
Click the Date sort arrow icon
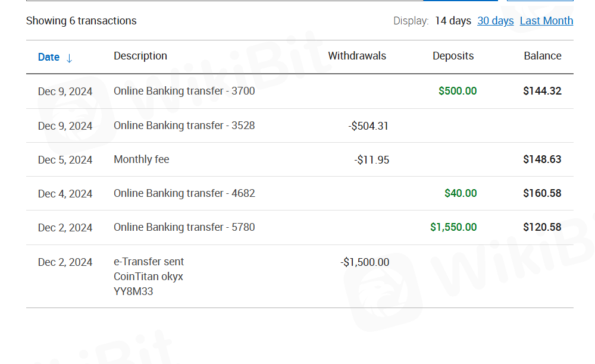[69, 58]
